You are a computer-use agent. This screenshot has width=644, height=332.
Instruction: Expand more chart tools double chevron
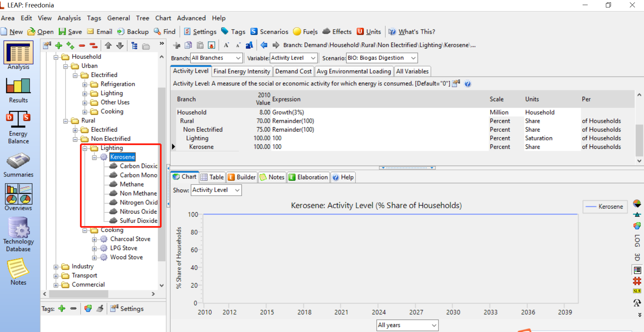[x=640, y=315]
